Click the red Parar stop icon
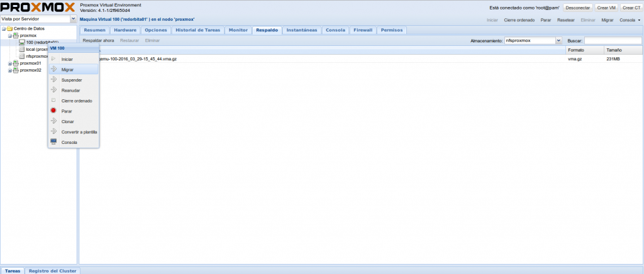644x274 pixels. (x=53, y=111)
